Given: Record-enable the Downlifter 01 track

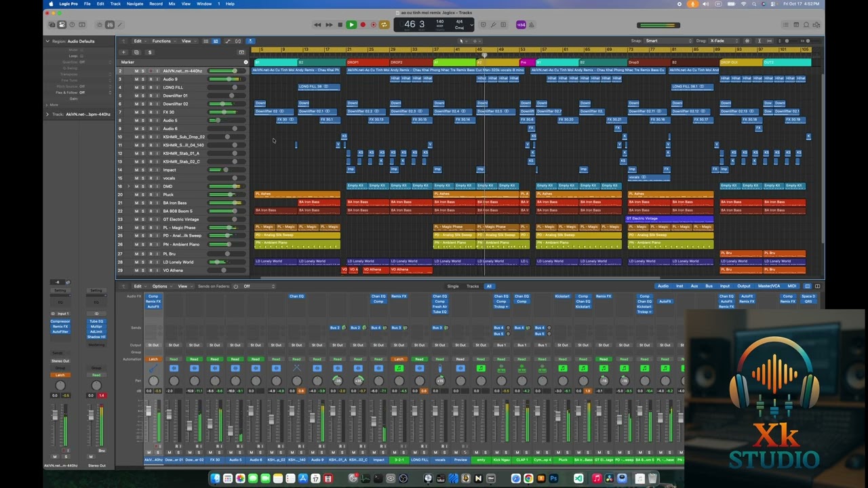Looking at the screenshot, I should point(151,96).
